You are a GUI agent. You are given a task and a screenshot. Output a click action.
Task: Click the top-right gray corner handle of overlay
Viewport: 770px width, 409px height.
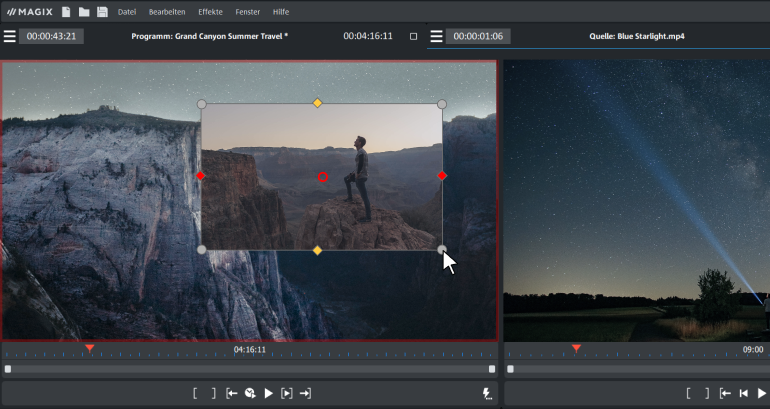tap(442, 104)
